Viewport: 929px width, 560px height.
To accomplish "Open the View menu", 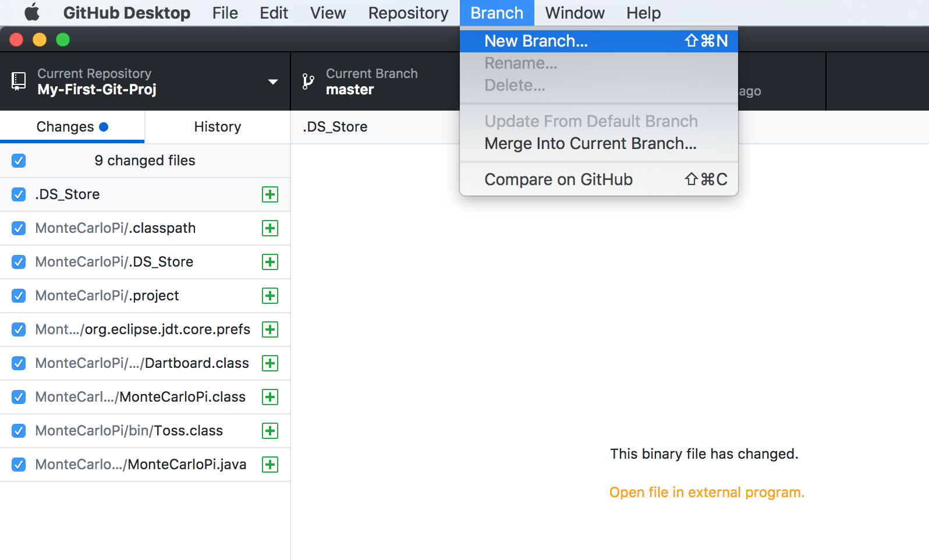I will pyautogui.click(x=328, y=13).
